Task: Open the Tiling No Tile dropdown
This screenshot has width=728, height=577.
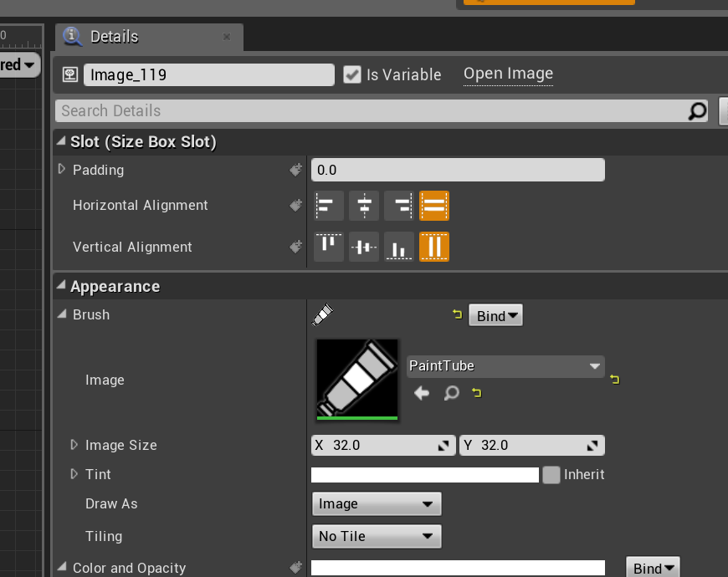Action: point(377,536)
